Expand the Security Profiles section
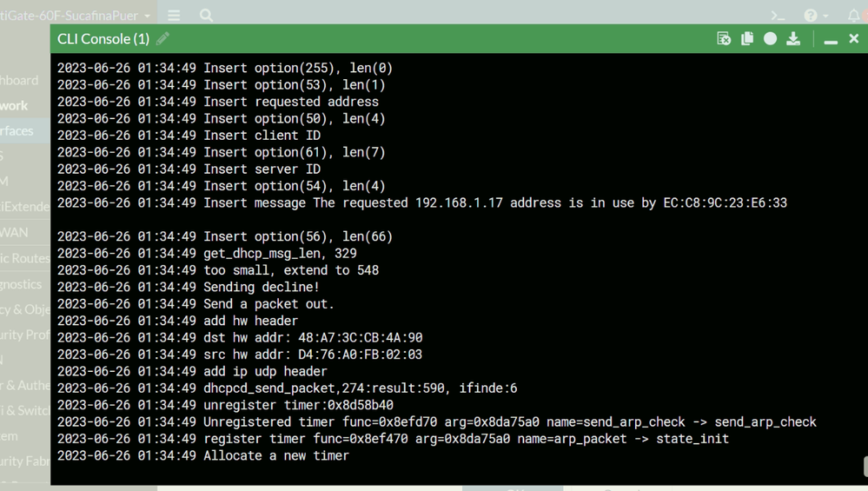Screen dimensions: 868x491 pos(24,334)
